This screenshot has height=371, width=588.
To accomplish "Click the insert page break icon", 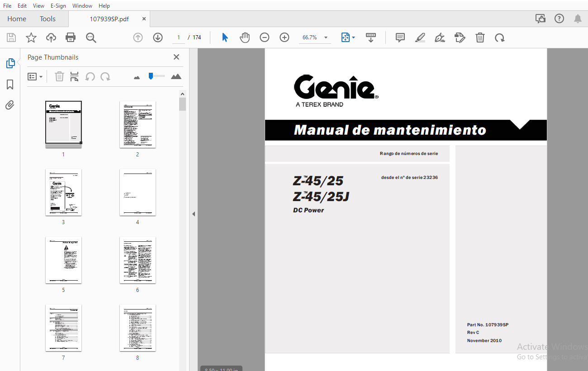I will 75,77.
